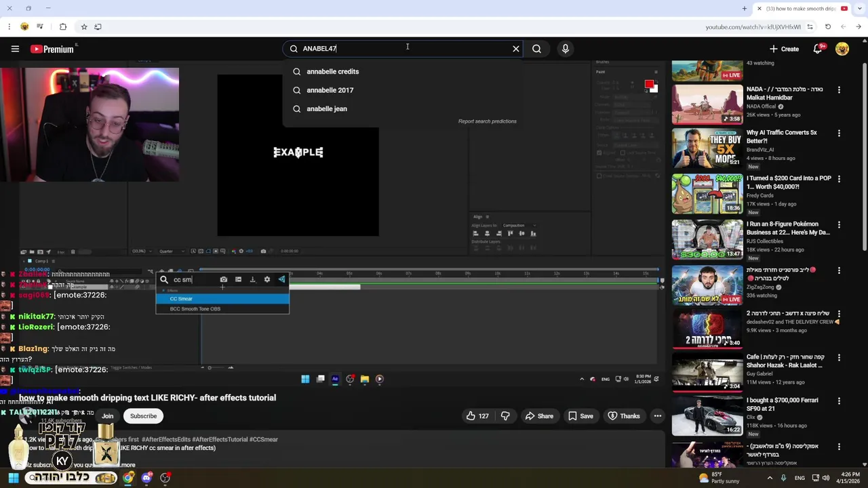Open the notifications bell
868x488 pixels.
[x=818, y=49]
